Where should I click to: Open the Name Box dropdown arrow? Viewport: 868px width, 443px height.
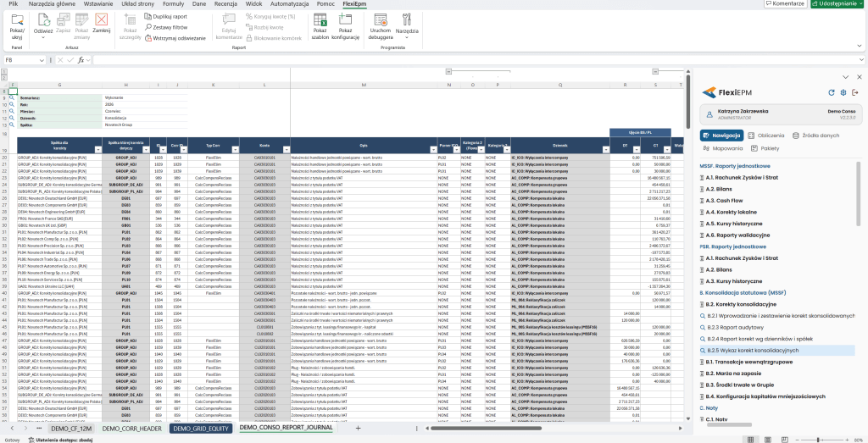42,60
